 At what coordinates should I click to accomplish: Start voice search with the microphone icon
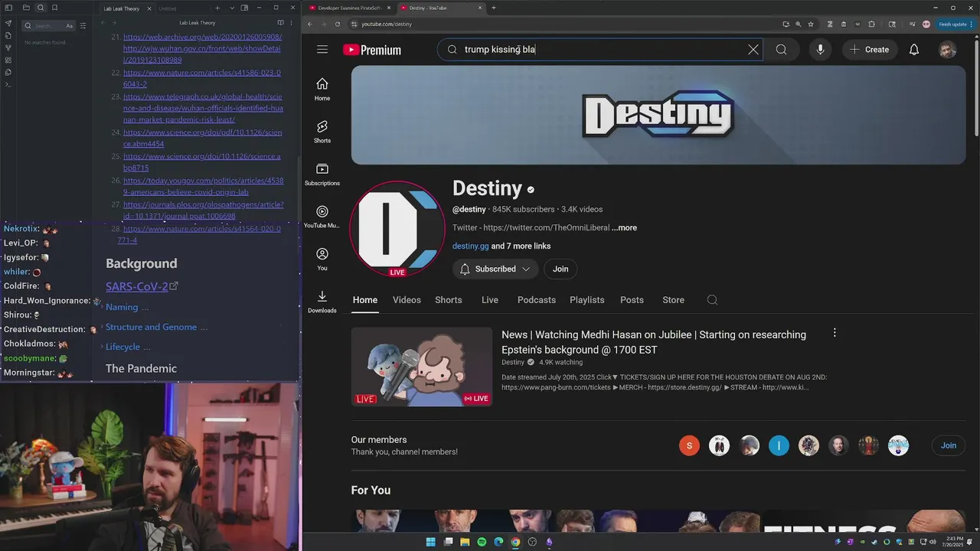[x=820, y=50]
